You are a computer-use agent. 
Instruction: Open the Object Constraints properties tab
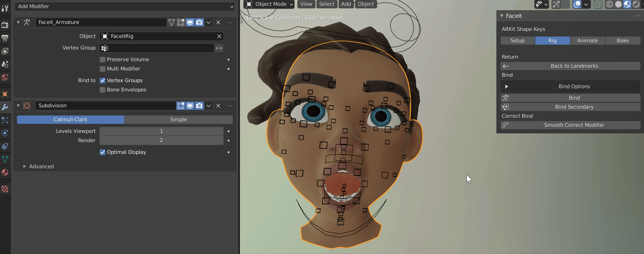pos(5,146)
